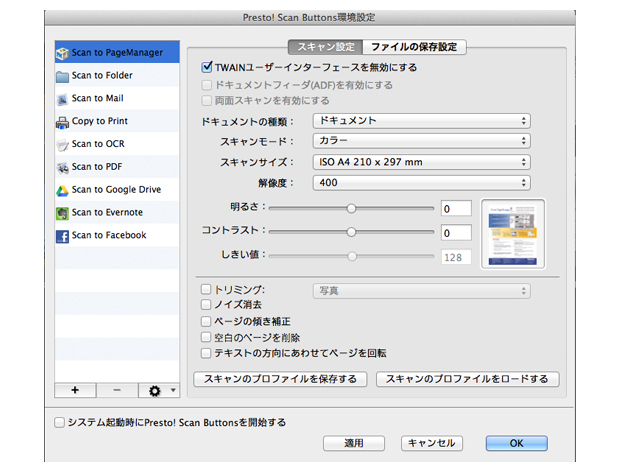Screen dimensions: 620x468
Task: Select the Scan to Folder icon
Action: 62,76
